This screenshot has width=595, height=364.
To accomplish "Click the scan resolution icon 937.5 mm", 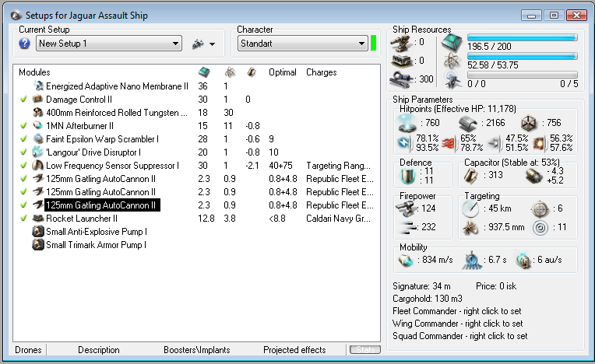I will (x=470, y=227).
